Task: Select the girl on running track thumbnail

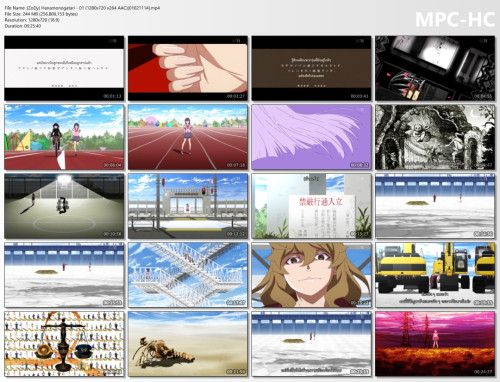Action: pos(188,137)
